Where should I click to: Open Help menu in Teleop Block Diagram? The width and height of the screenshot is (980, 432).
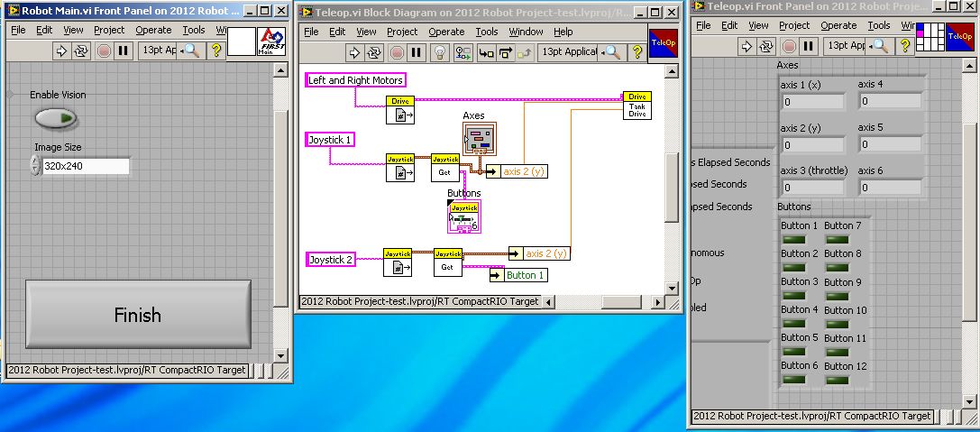[563, 32]
